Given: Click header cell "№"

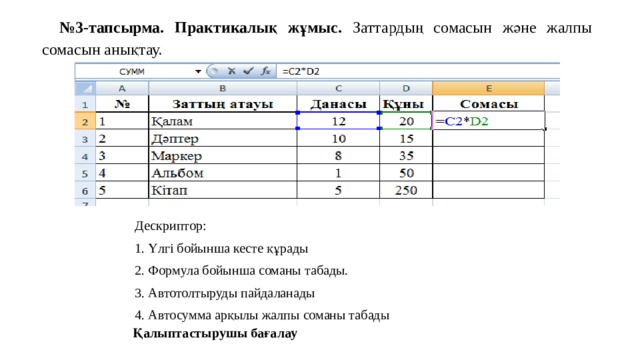Looking at the screenshot, I should (x=122, y=104).
